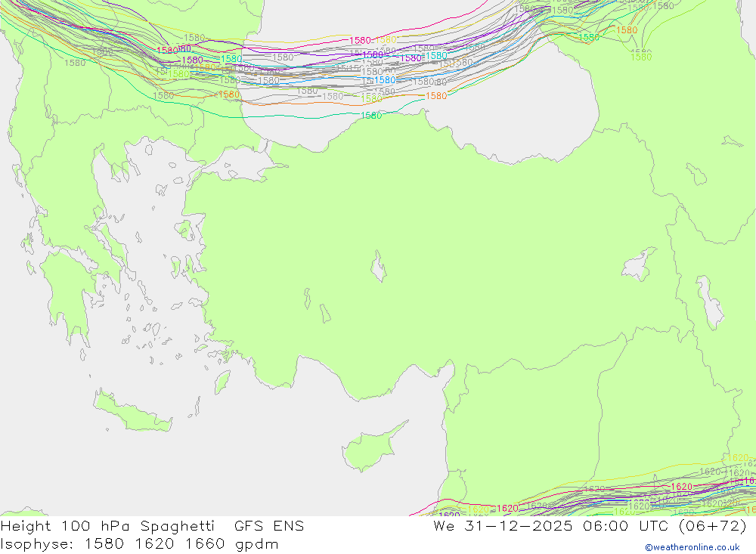Click the 'Isophyse: 1580 1620 1660 gpdm' legend text
Viewport: 756px width, 554px height.
[x=140, y=544]
